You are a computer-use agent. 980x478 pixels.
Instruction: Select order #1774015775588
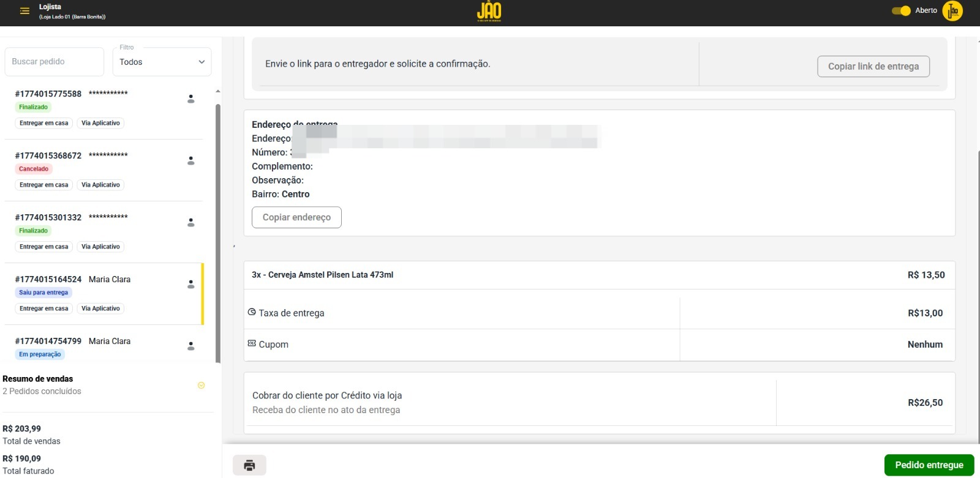coord(104,108)
